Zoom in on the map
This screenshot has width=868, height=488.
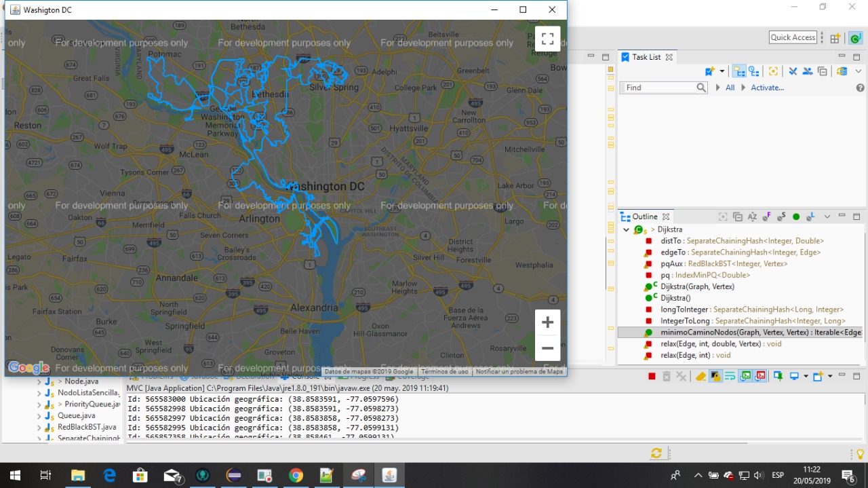[547, 322]
